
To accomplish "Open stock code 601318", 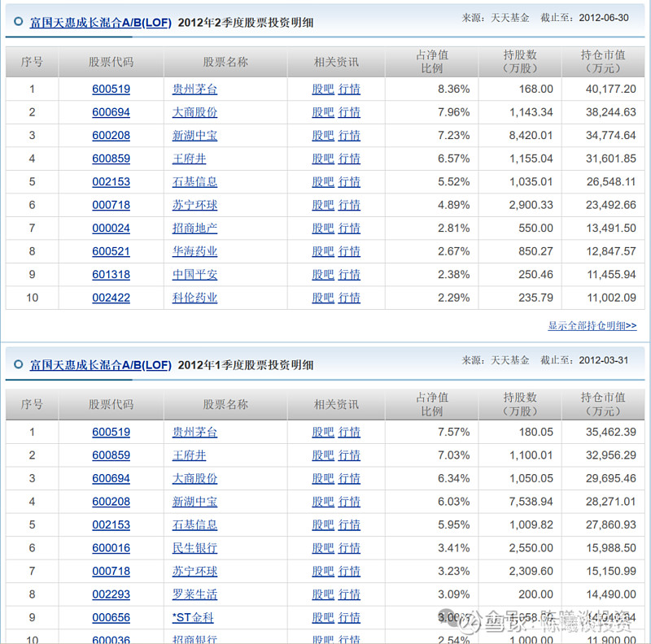I will point(111,275).
